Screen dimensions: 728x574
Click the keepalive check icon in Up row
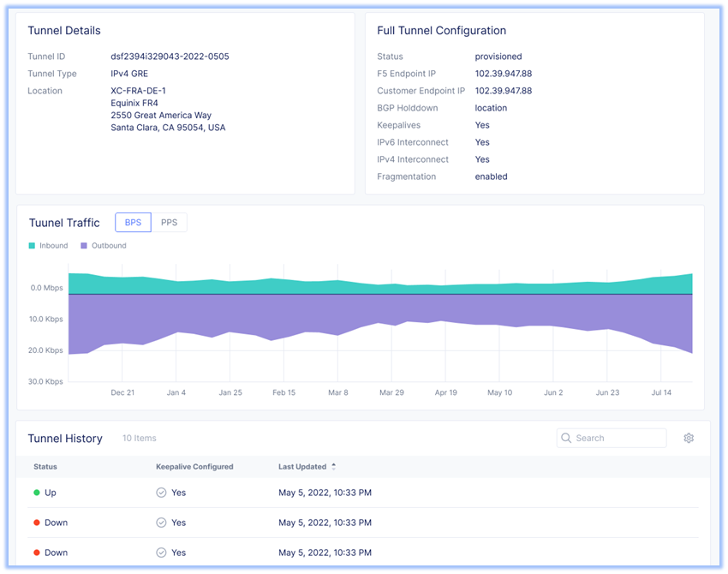[x=161, y=493]
